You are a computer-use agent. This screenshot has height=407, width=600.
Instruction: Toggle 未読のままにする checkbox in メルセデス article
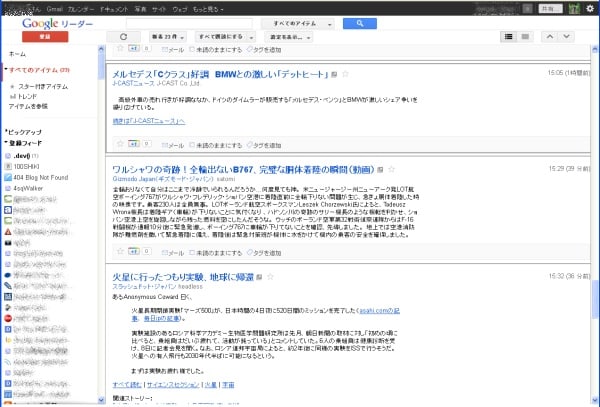(x=192, y=145)
